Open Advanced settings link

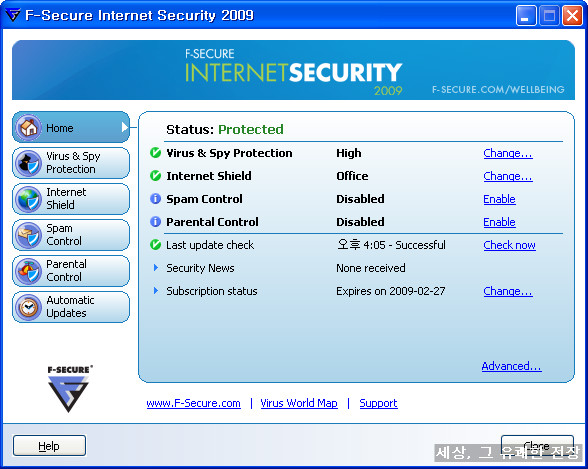pyautogui.click(x=512, y=366)
